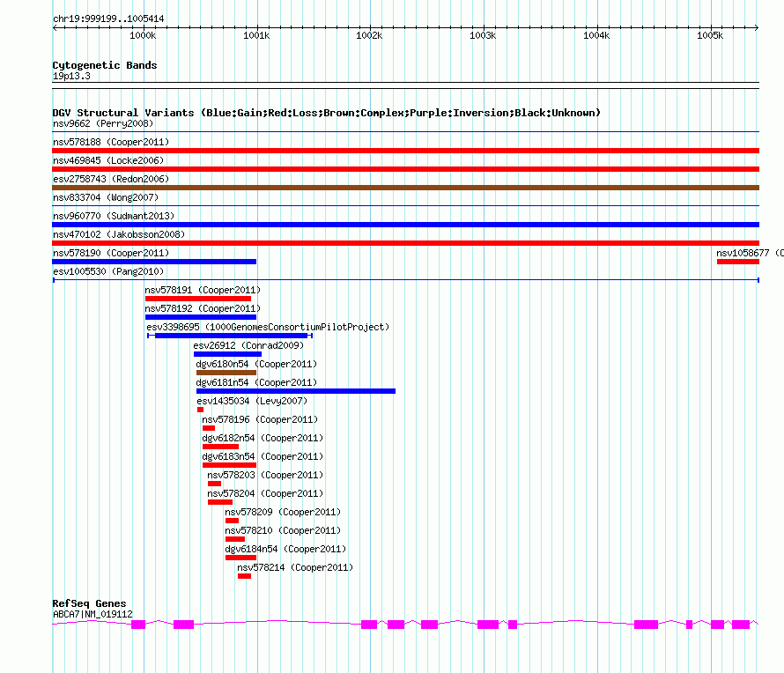
Task: Select the blue bar under esv26912
Action: tap(227, 354)
